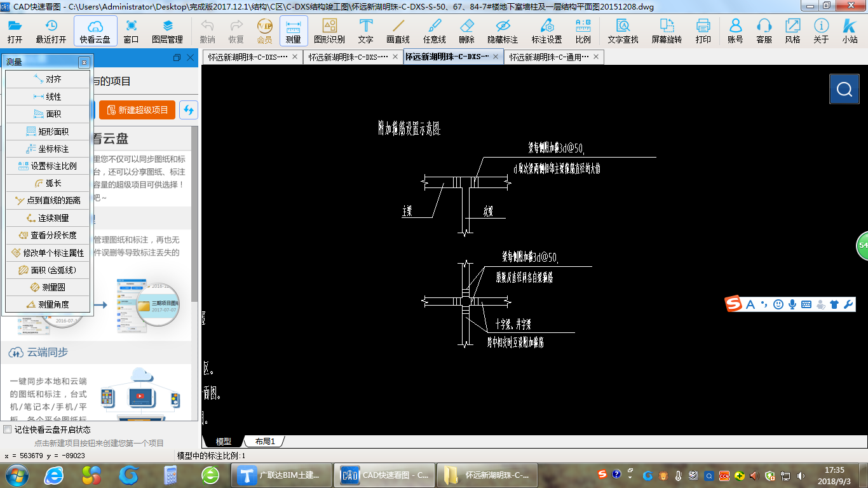Open 怀远新湖明珠-C folder taskbar item
Image resolution: width=868 pixels, height=488 pixels.
pos(487,475)
